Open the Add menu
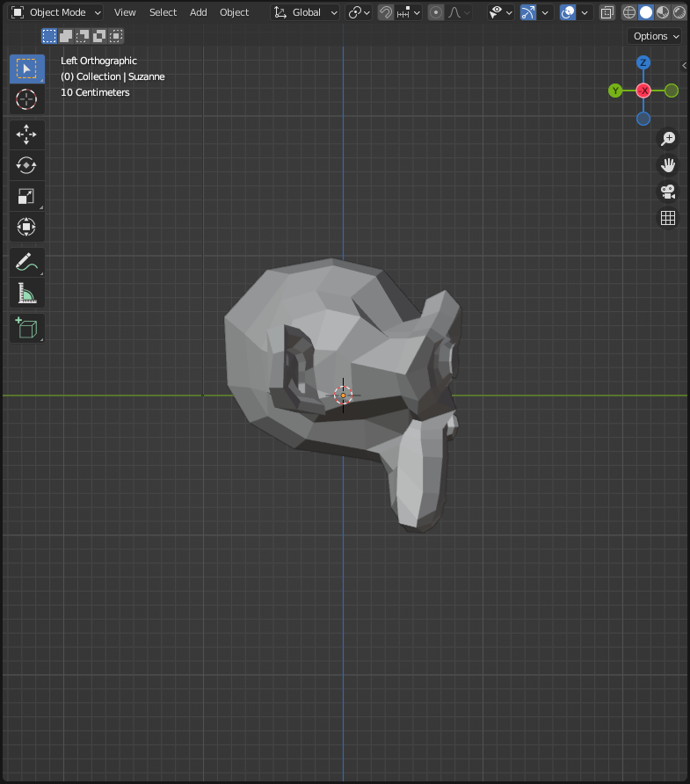The width and height of the screenshot is (690, 784). click(199, 12)
